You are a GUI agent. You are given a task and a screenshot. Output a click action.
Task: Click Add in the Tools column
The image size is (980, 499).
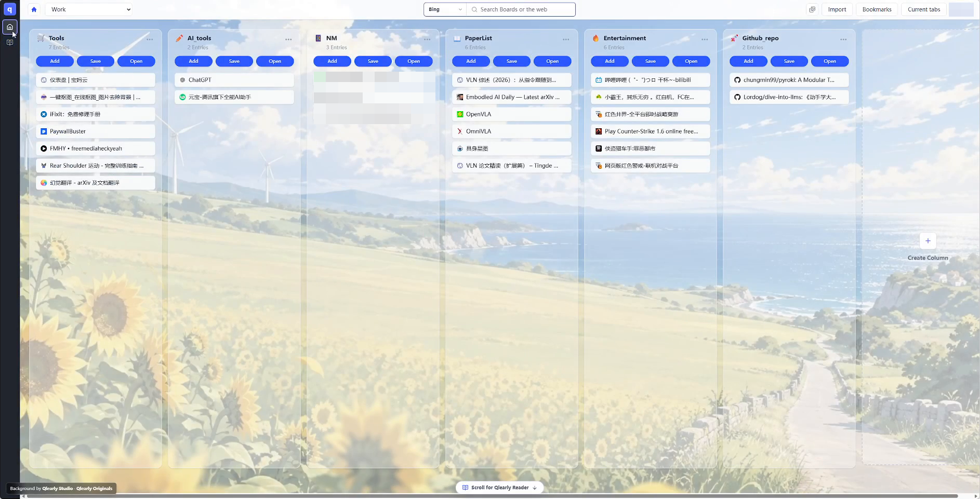click(55, 61)
